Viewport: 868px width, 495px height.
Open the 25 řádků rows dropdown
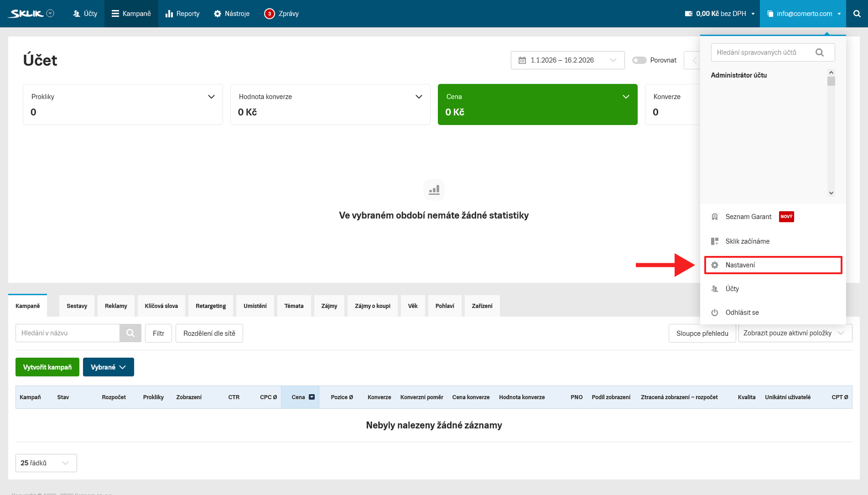pos(46,463)
